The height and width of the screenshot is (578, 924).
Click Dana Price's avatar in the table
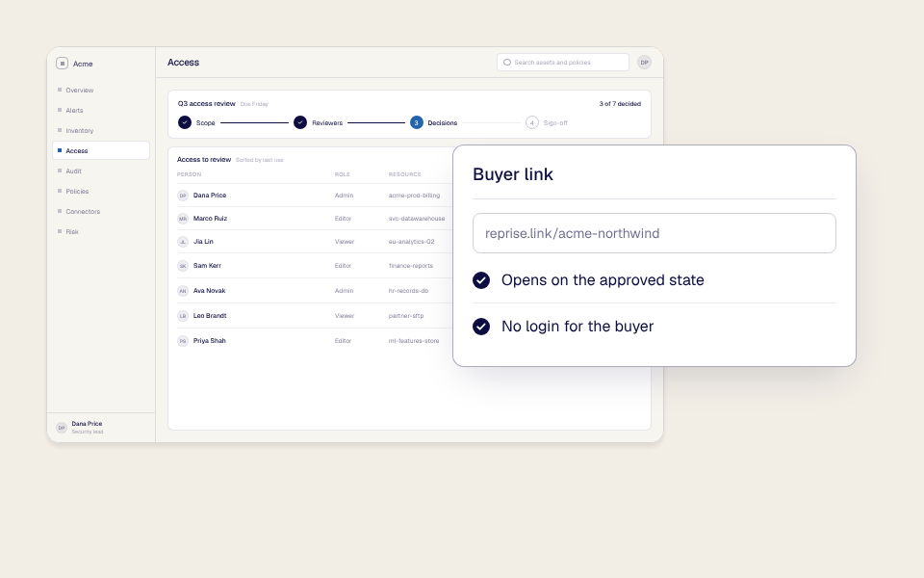pos(183,196)
